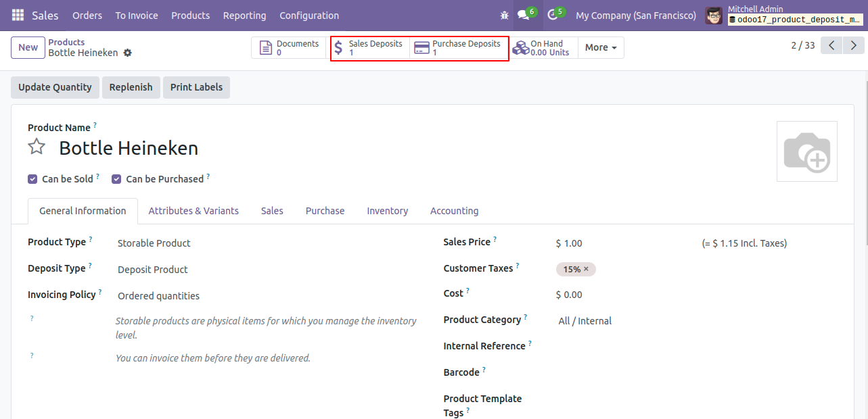Show help tooltip for Product Name
Viewport: 868px width, 419px height.
pyautogui.click(x=95, y=125)
